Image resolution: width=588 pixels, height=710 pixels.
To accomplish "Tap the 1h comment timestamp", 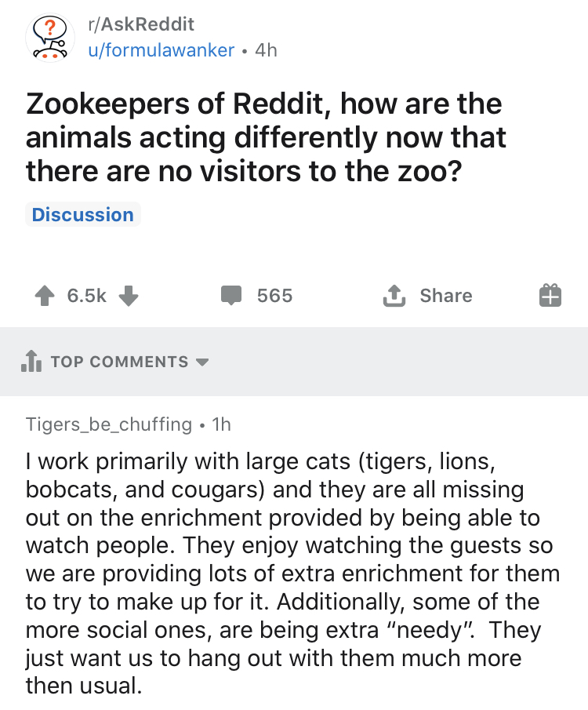I will pyautogui.click(x=221, y=424).
